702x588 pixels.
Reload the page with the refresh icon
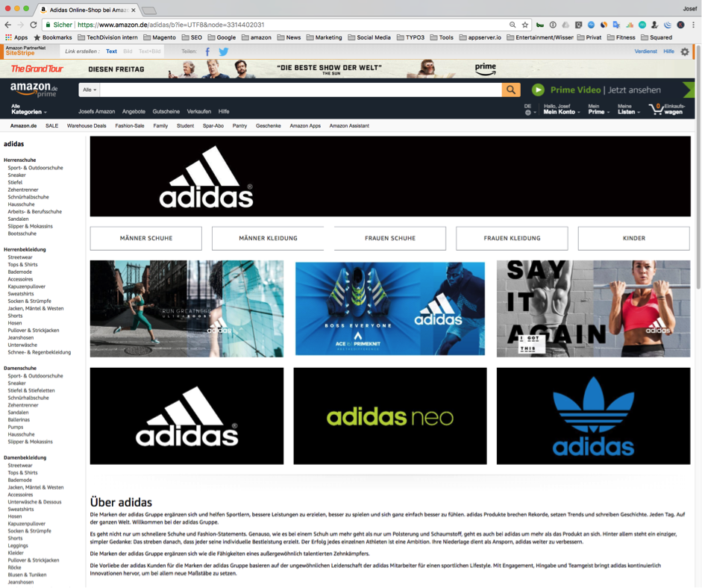pyautogui.click(x=33, y=25)
